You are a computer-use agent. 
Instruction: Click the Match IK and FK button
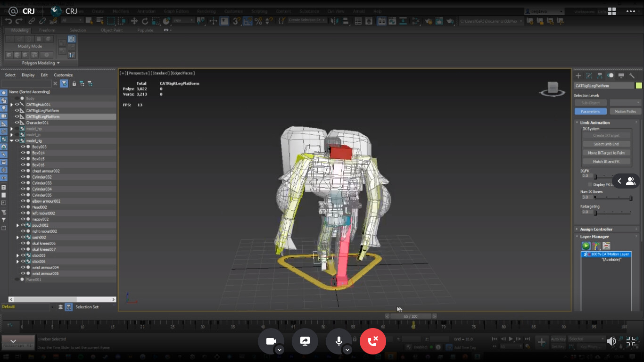pos(606,161)
